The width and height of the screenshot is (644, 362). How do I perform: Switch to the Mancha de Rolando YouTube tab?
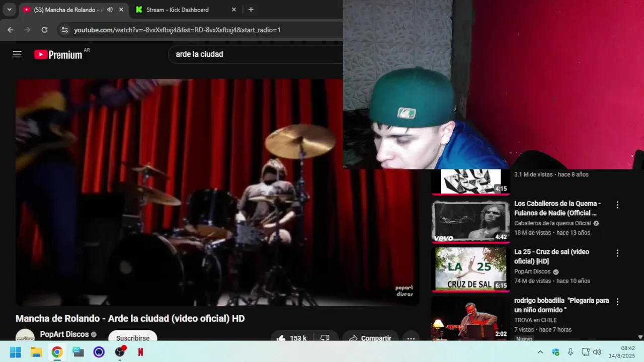coord(67,10)
